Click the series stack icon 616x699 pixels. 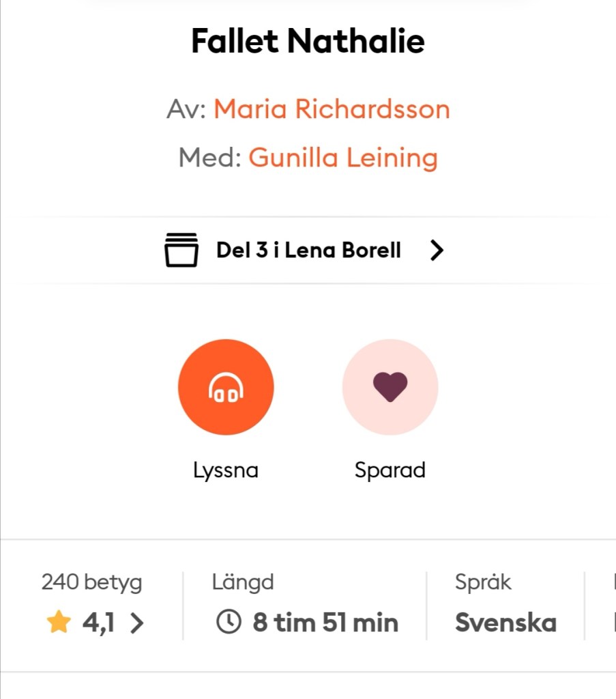click(181, 250)
